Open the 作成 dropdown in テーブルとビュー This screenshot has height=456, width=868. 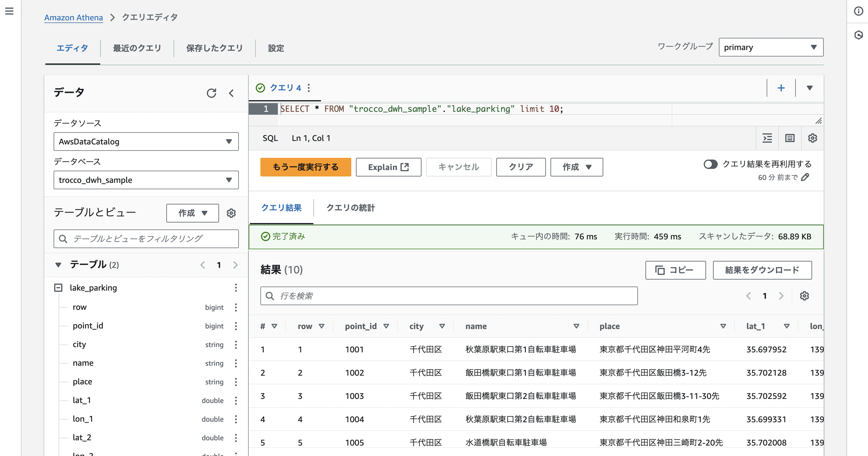tap(193, 213)
